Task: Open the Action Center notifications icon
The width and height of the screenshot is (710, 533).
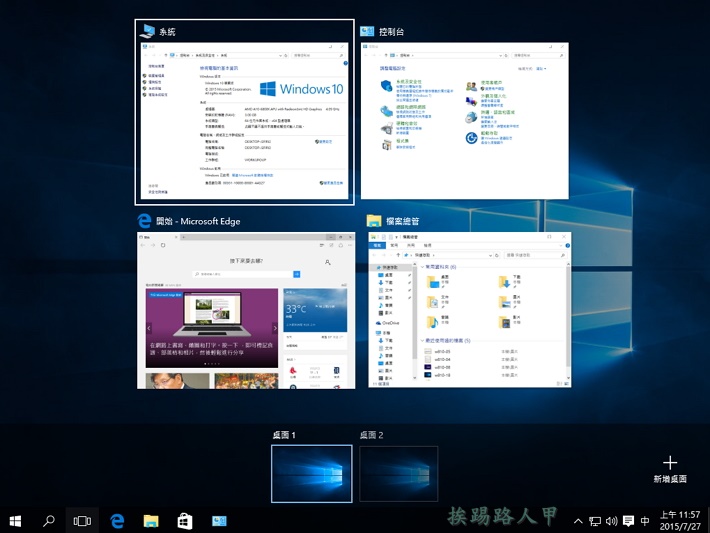Action: click(x=628, y=521)
